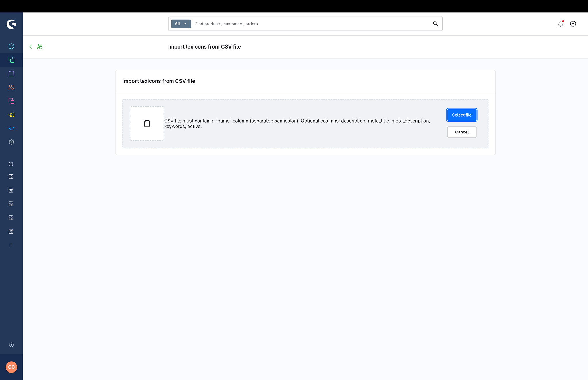The height and width of the screenshot is (380, 588).
Task: Click the notifications bell icon
Action: pos(560,24)
